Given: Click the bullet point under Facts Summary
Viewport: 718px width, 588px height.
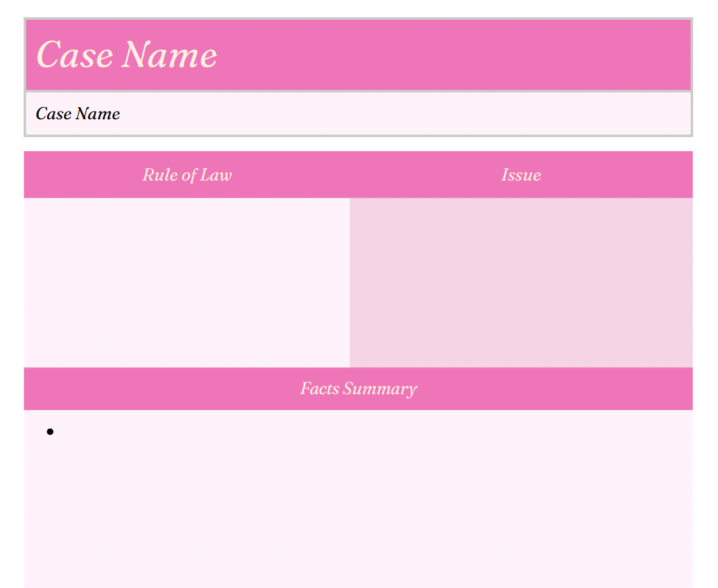Looking at the screenshot, I should [50, 432].
